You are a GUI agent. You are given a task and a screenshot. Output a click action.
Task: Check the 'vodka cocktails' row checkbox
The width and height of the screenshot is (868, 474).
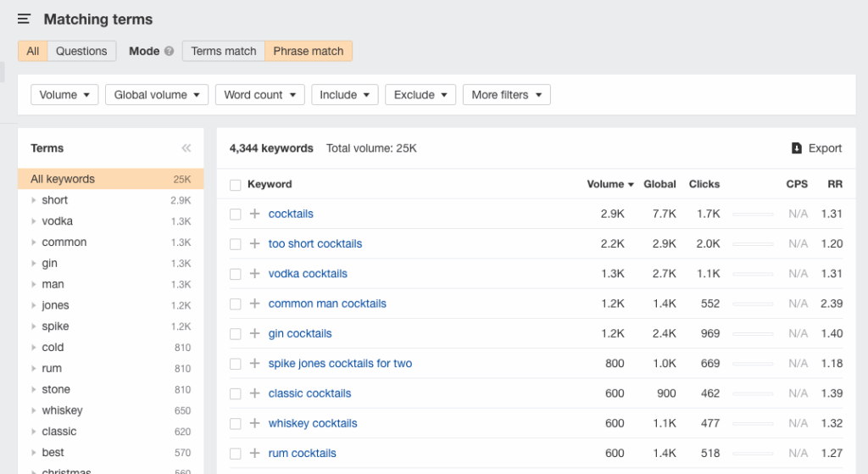(x=236, y=274)
